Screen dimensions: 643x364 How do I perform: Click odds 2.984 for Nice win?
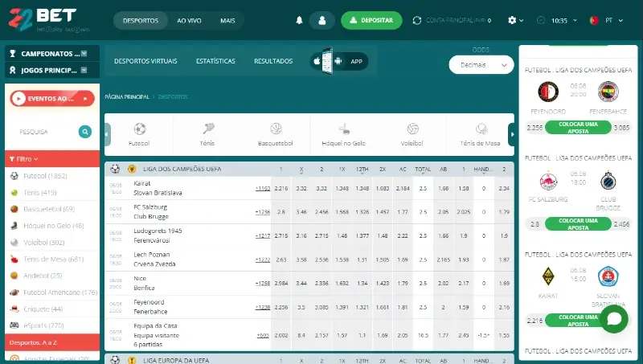tap(281, 284)
